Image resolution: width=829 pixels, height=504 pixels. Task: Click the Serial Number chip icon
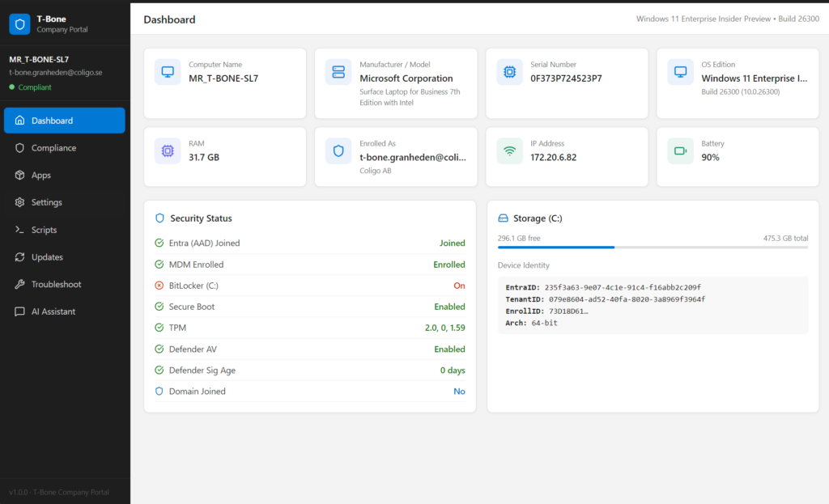click(x=509, y=72)
